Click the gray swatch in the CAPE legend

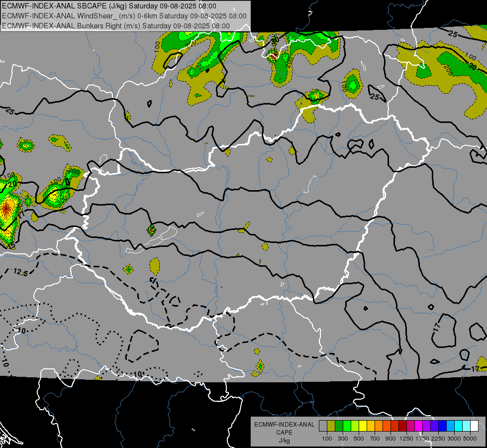[323, 426]
